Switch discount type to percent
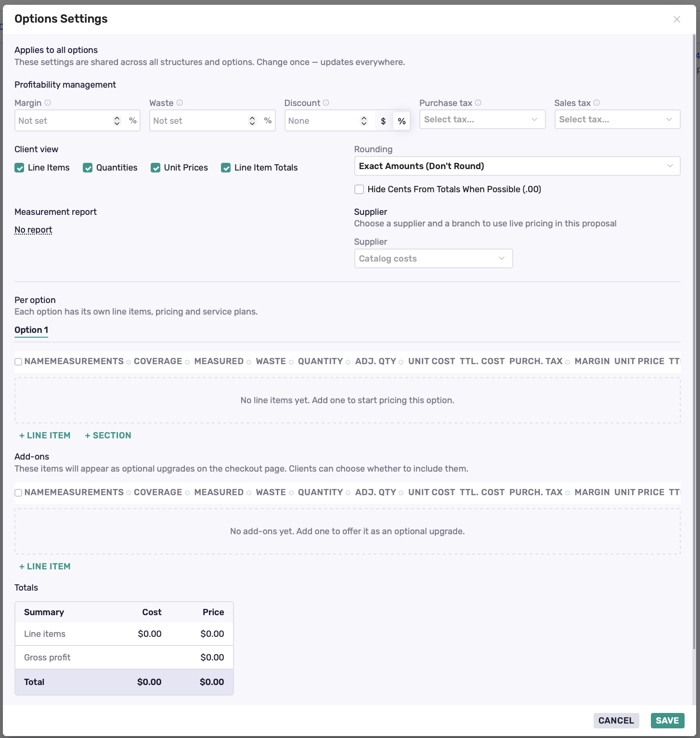Image resolution: width=700 pixels, height=738 pixels. [402, 121]
